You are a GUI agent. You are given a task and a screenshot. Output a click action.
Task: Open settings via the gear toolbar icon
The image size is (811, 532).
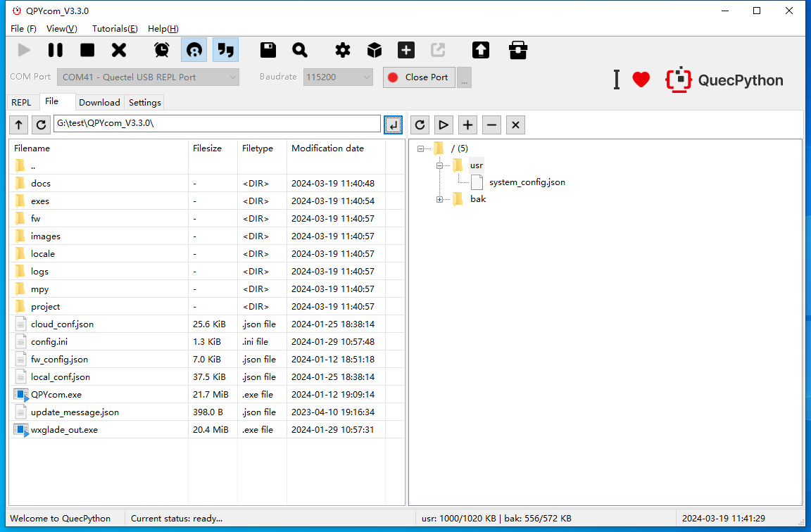click(x=342, y=50)
